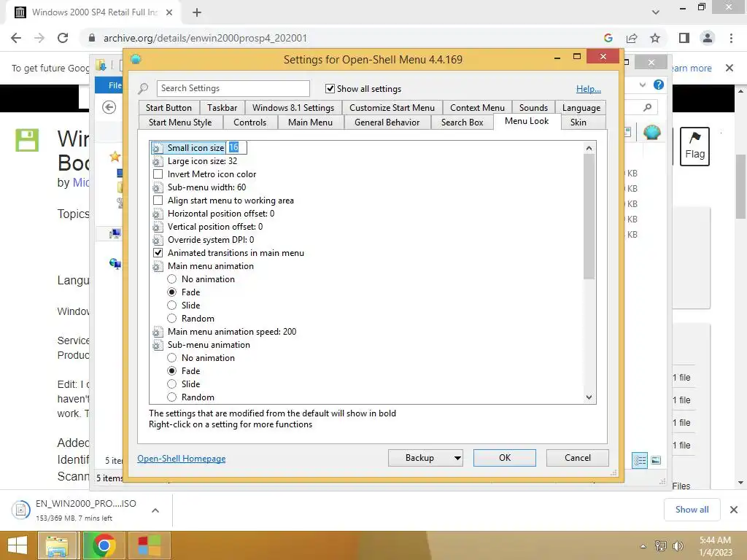The width and height of the screenshot is (747, 560).
Task: Expand the Explorer ribbon chevron
Action: click(643, 85)
